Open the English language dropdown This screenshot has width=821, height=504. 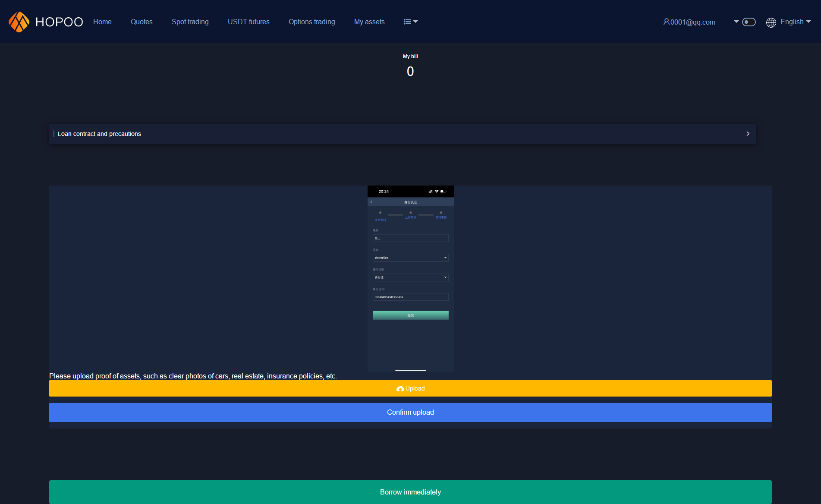pyautogui.click(x=796, y=22)
